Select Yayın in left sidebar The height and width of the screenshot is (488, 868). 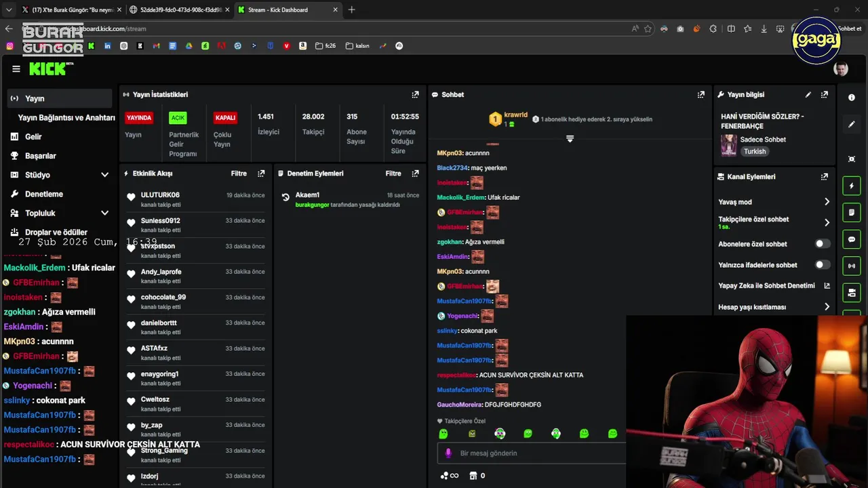coord(59,98)
